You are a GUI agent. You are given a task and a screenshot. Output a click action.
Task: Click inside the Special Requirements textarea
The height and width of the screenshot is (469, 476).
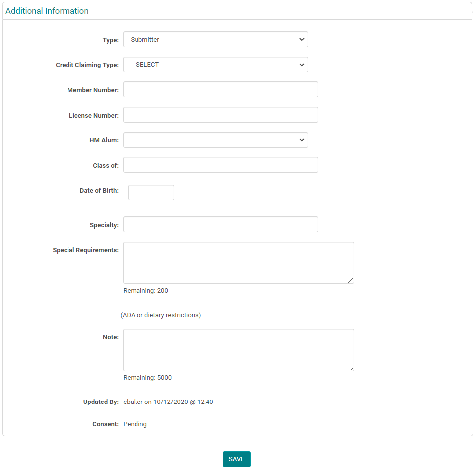click(x=238, y=263)
